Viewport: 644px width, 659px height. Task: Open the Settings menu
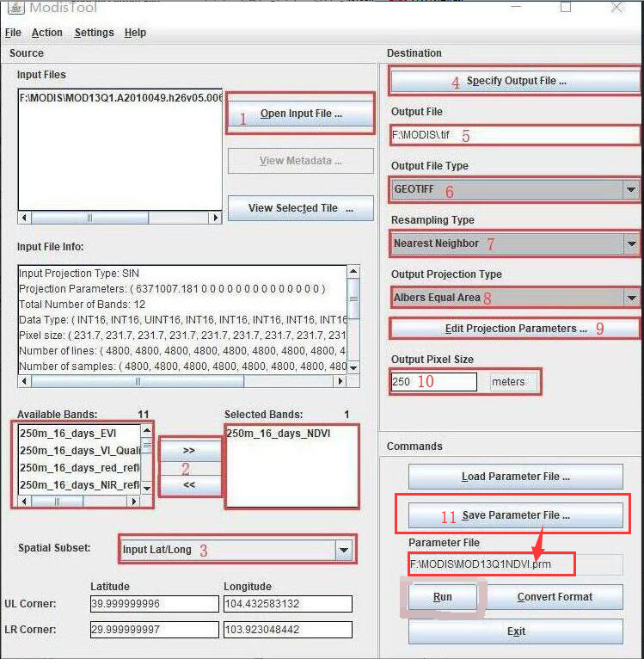pos(94,33)
